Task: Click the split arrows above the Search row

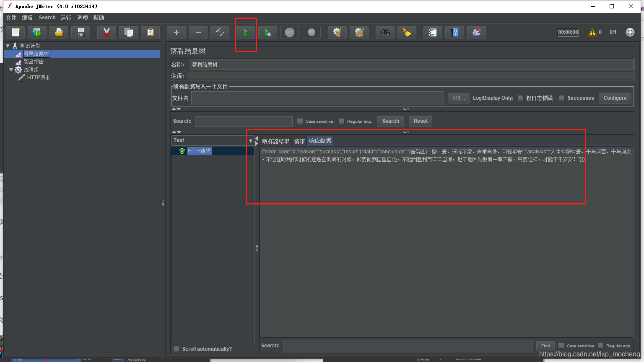Action: coord(177,109)
